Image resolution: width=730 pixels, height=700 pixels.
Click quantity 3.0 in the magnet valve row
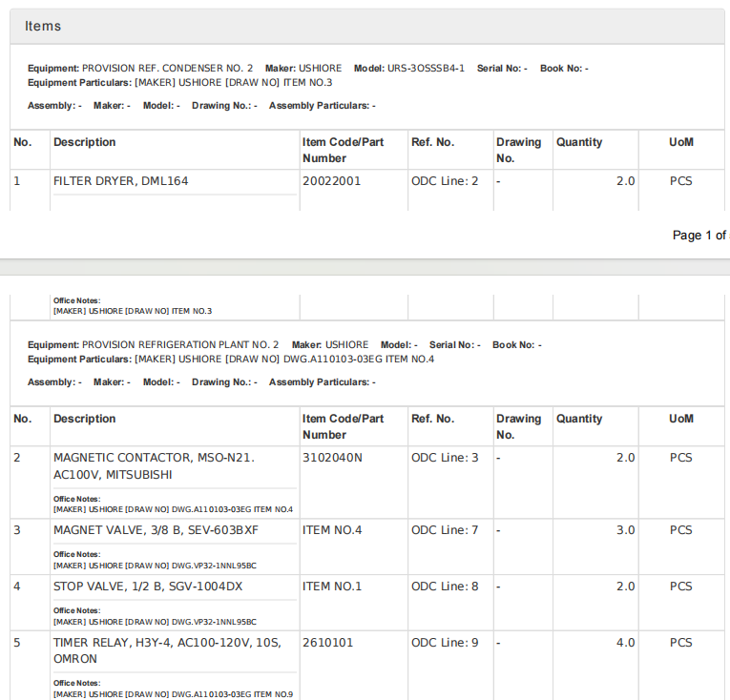[625, 530]
